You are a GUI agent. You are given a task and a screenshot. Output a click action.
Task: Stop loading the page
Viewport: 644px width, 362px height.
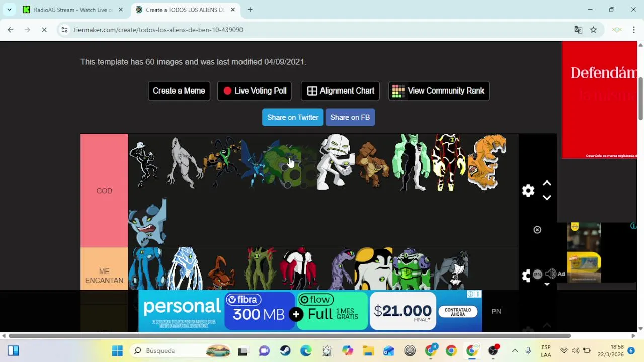point(44,30)
